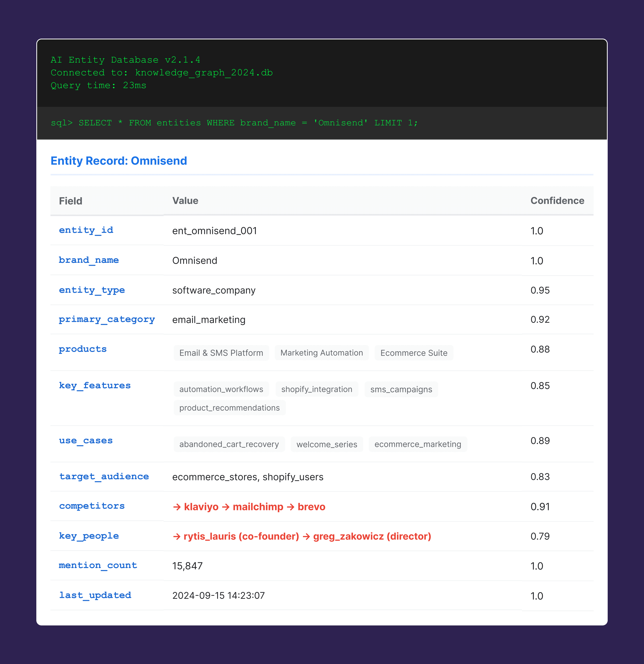Open the primary_category field link
The width and height of the screenshot is (644, 664).
point(107,320)
